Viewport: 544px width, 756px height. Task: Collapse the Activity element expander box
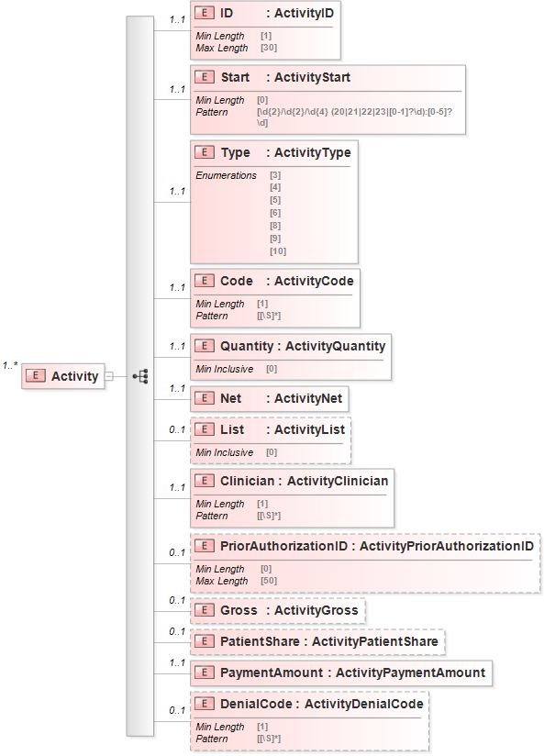(x=109, y=376)
